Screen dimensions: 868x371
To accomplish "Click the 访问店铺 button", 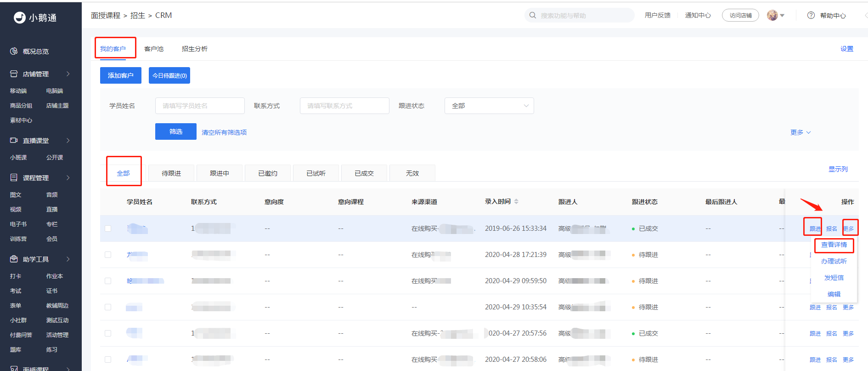I will pos(740,15).
